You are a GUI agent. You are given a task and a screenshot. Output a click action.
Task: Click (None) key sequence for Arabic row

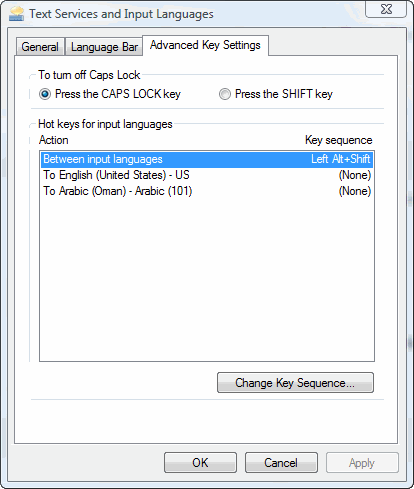point(355,191)
